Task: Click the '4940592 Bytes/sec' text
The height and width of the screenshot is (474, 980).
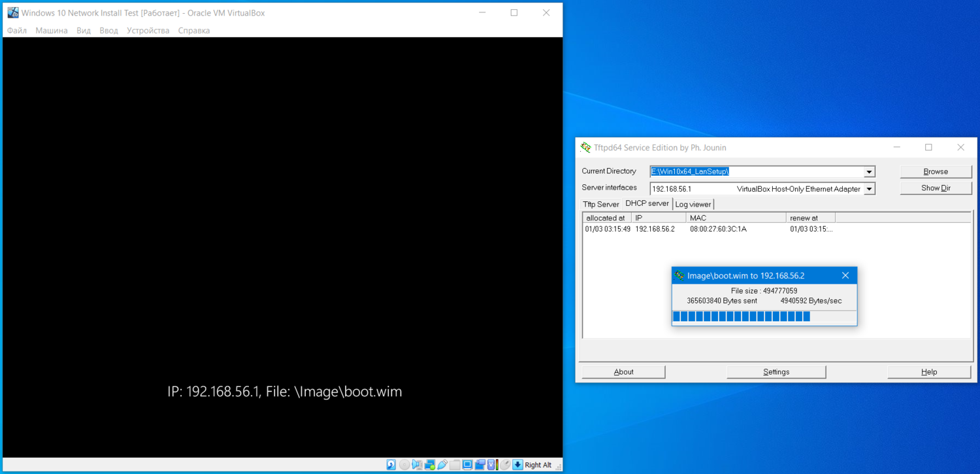Action: (x=811, y=301)
